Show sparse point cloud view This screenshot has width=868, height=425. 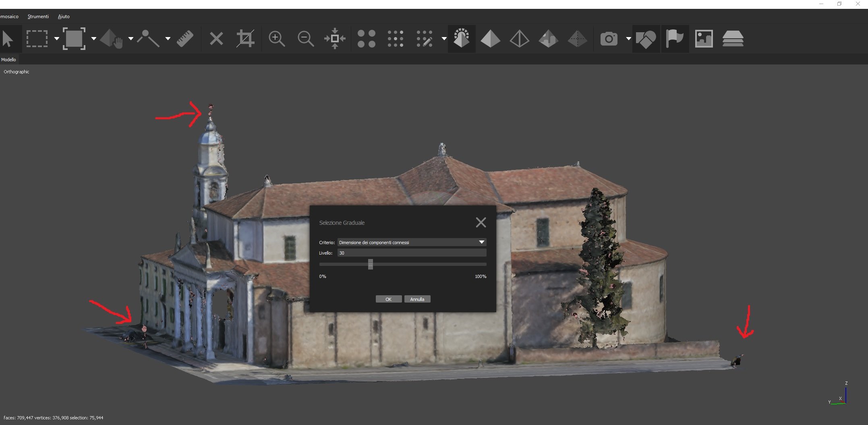click(x=367, y=39)
